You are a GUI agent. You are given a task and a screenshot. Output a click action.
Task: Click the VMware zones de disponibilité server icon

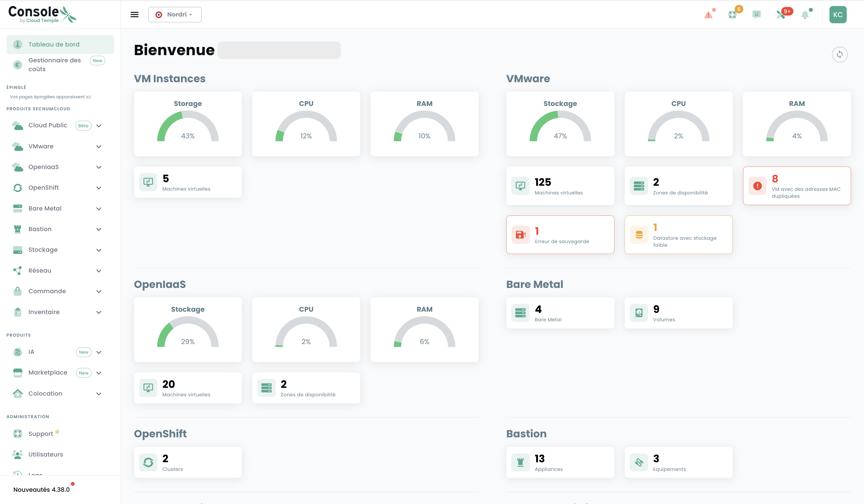pyautogui.click(x=639, y=186)
